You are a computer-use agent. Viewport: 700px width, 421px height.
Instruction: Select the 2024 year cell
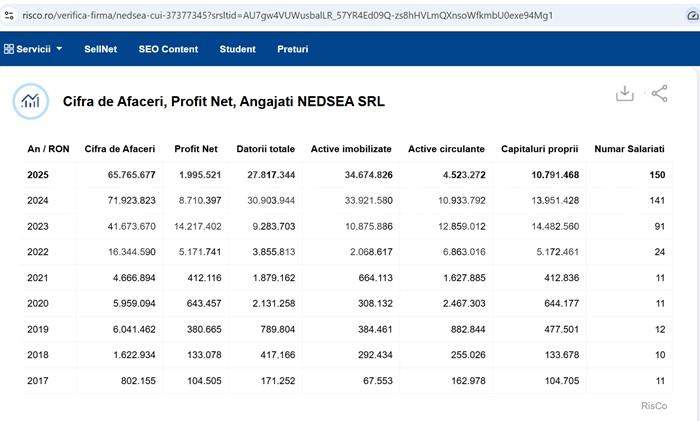click(x=38, y=200)
